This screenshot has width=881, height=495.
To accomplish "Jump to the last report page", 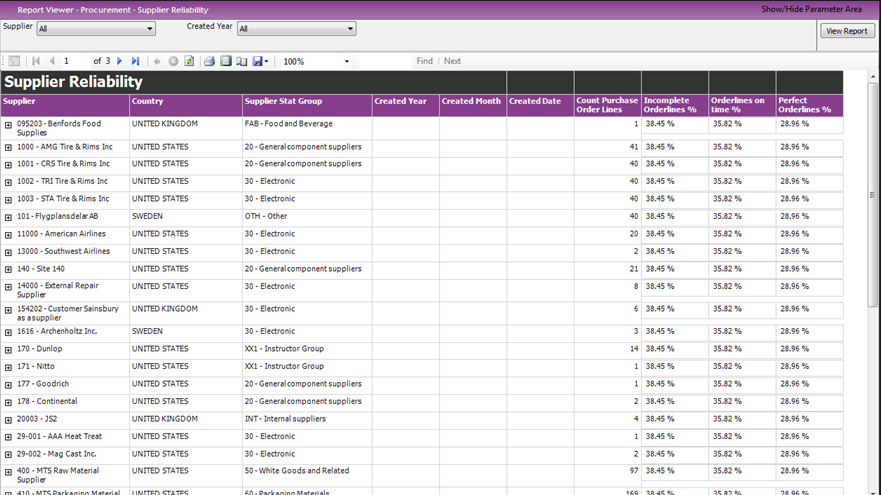I will tap(135, 61).
